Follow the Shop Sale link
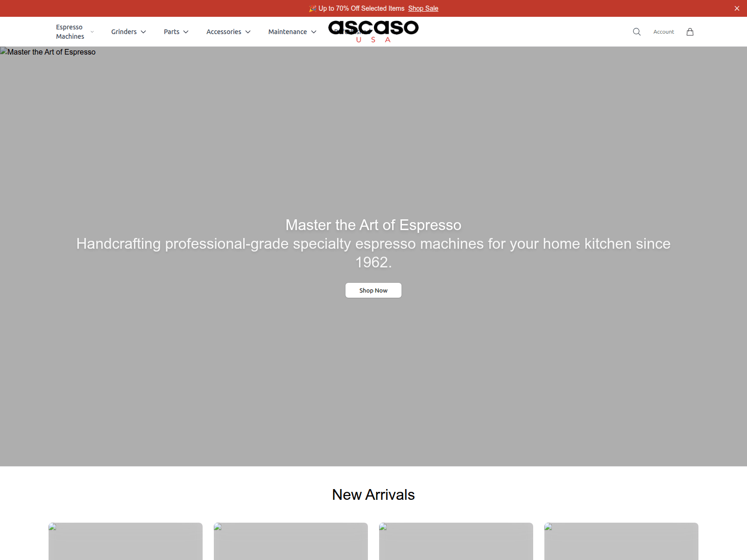Viewport: 747px width, 560px height. click(x=423, y=8)
